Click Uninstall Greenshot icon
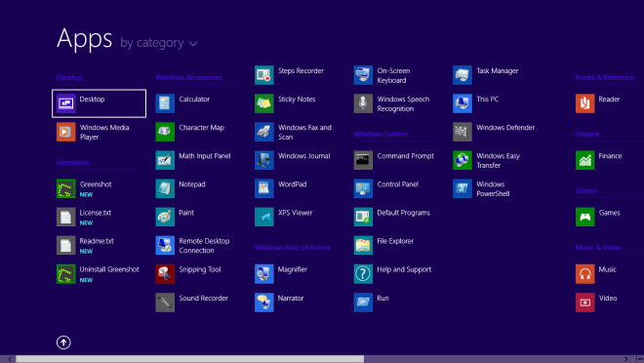This screenshot has height=363, width=644. pos(65,274)
